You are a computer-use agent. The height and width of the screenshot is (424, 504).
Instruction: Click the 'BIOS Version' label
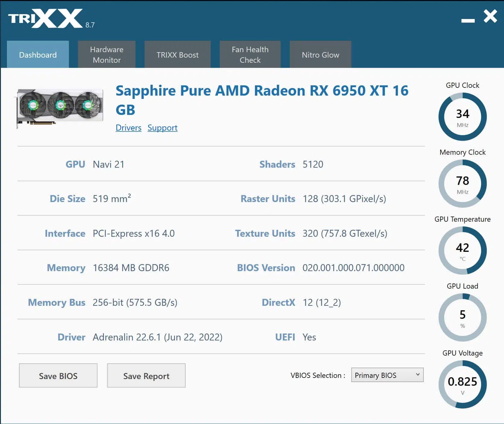point(266,268)
